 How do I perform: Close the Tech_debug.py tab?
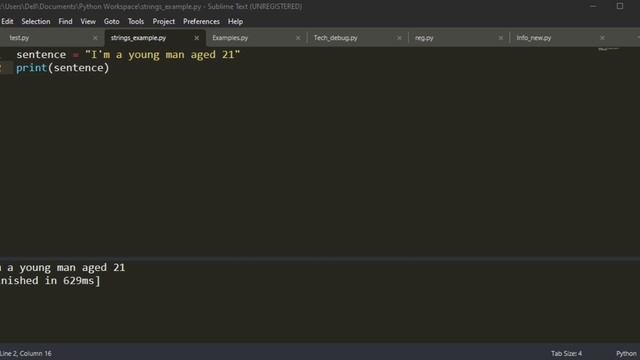point(399,38)
